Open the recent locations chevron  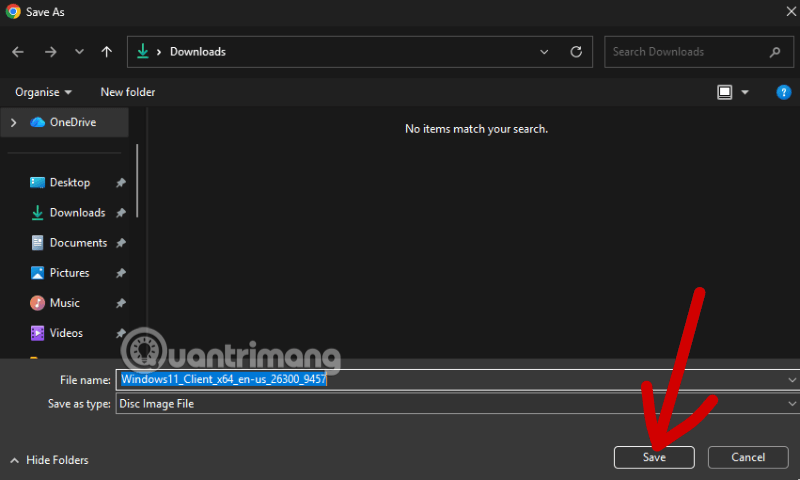pyautogui.click(x=79, y=52)
